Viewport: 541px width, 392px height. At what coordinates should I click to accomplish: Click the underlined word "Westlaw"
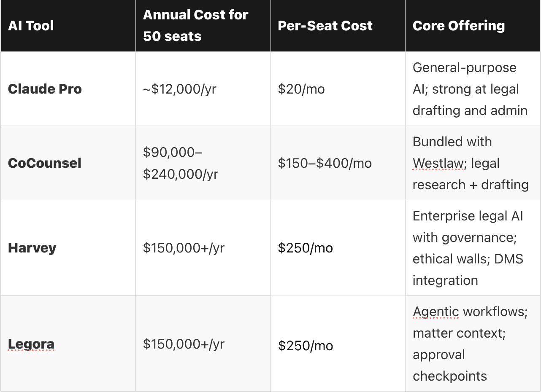pos(438,163)
